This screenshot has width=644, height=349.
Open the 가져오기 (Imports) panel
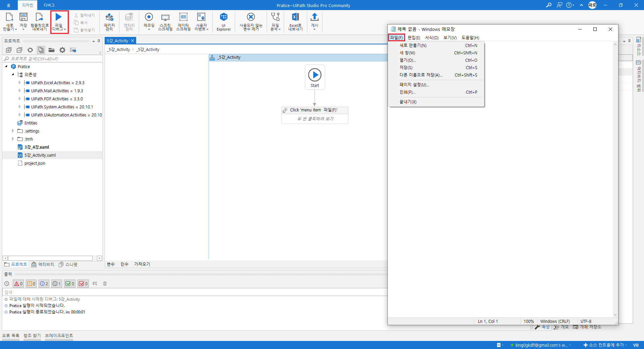pyautogui.click(x=142, y=264)
